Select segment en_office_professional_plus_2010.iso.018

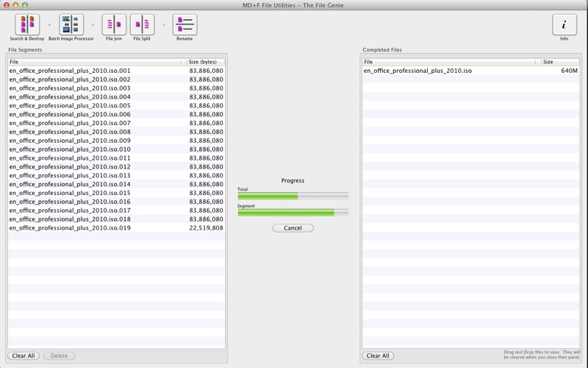click(x=116, y=219)
